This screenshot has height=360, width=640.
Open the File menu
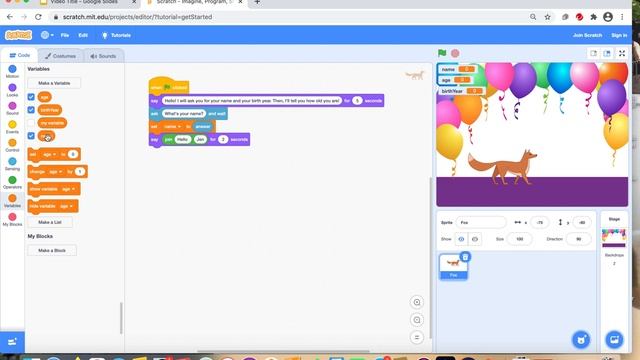65,36
